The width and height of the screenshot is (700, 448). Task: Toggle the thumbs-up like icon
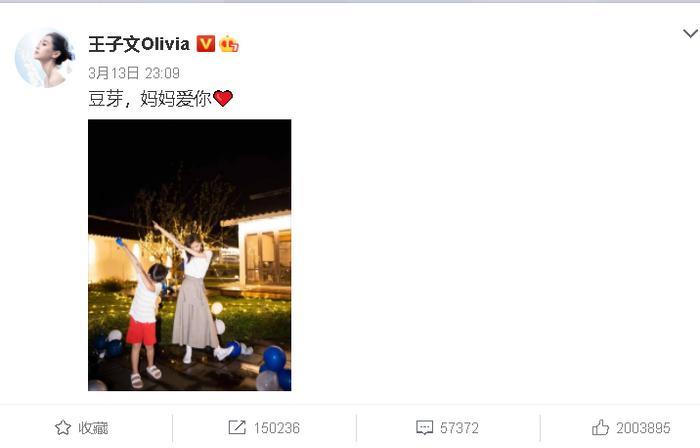point(600,427)
